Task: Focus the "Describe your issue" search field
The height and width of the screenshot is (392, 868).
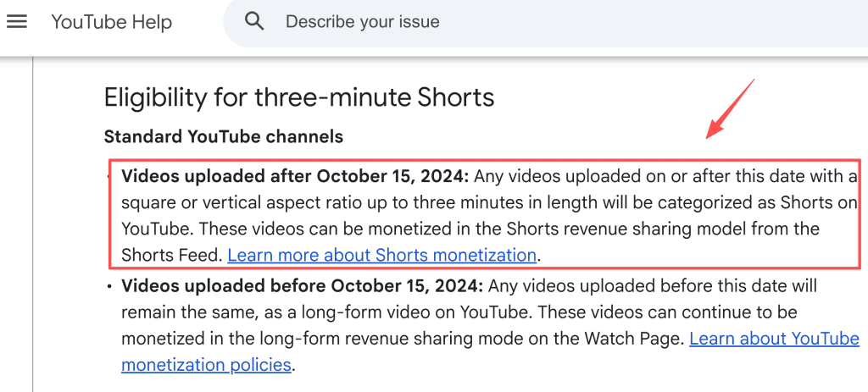Action: pos(546,21)
